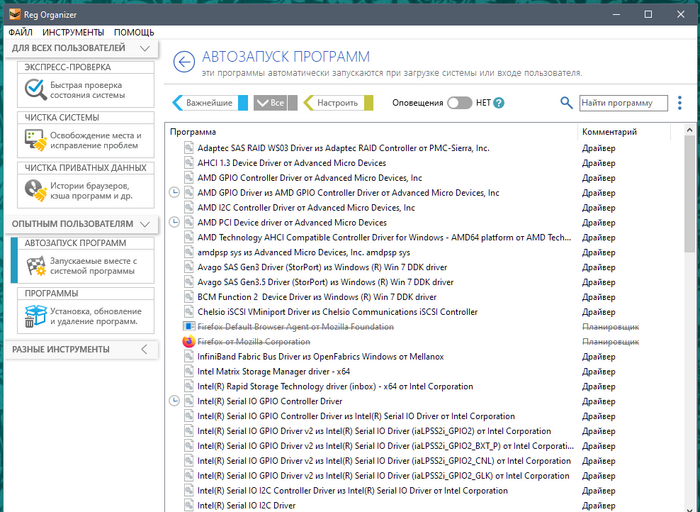The width and height of the screenshot is (700, 512).
Task: Select the Чистка приватных данных icon
Action: coord(35,190)
